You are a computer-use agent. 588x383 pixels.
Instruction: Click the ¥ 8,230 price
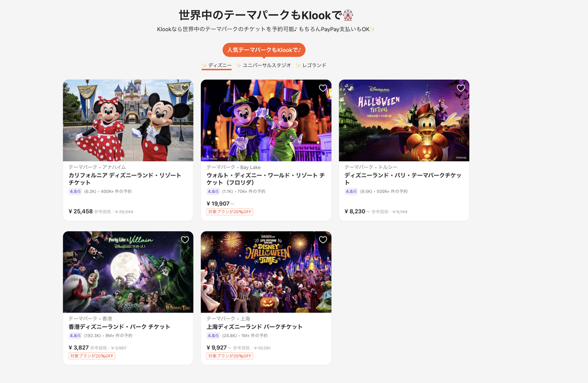pyautogui.click(x=355, y=211)
